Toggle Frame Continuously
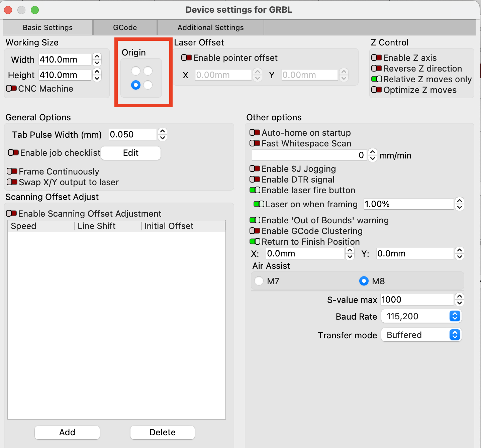481x448 pixels. click(x=12, y=172)
